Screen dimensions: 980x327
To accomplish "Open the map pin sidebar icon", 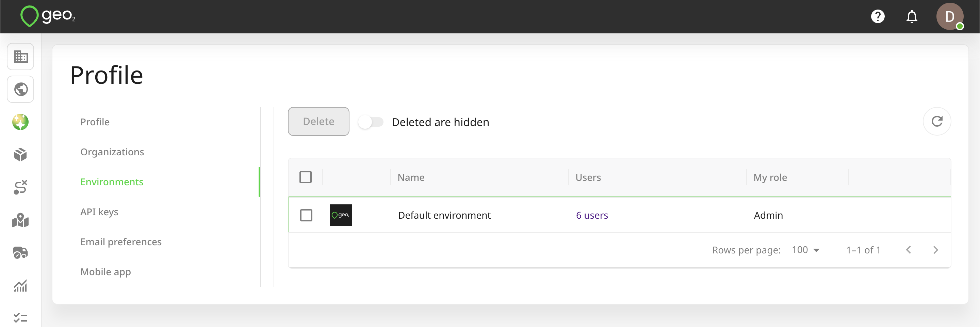I will click(20, 220).
